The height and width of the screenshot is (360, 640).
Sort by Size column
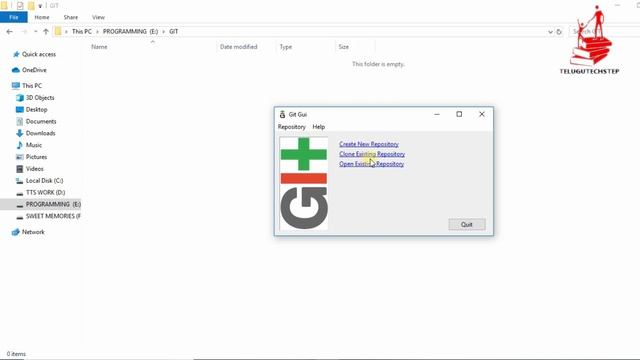pyautogui.click(x=344, y=47)
